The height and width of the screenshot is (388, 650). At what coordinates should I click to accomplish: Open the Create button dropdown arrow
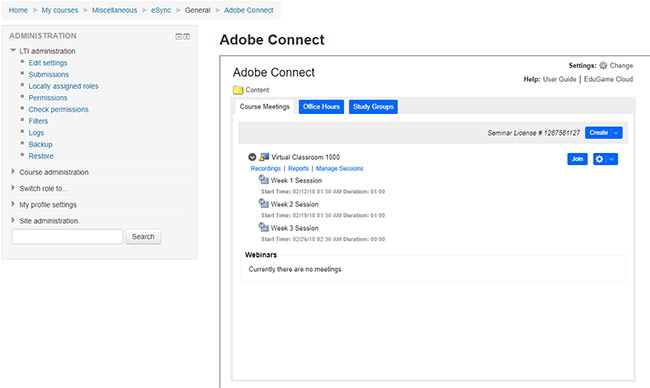[616, 133]
